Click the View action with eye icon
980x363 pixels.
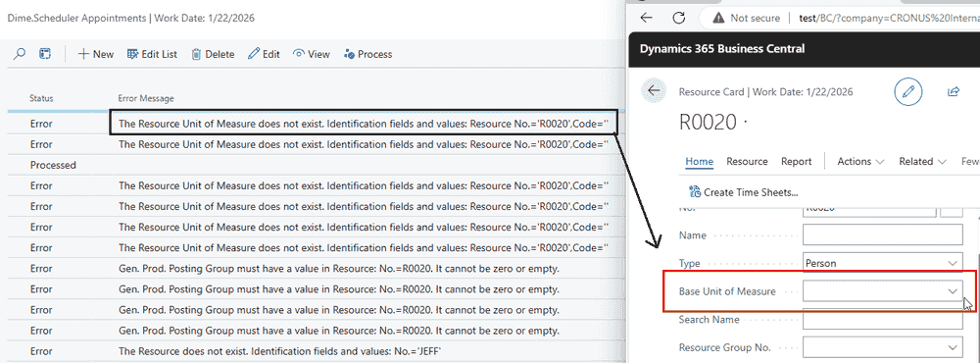[312, 55]
